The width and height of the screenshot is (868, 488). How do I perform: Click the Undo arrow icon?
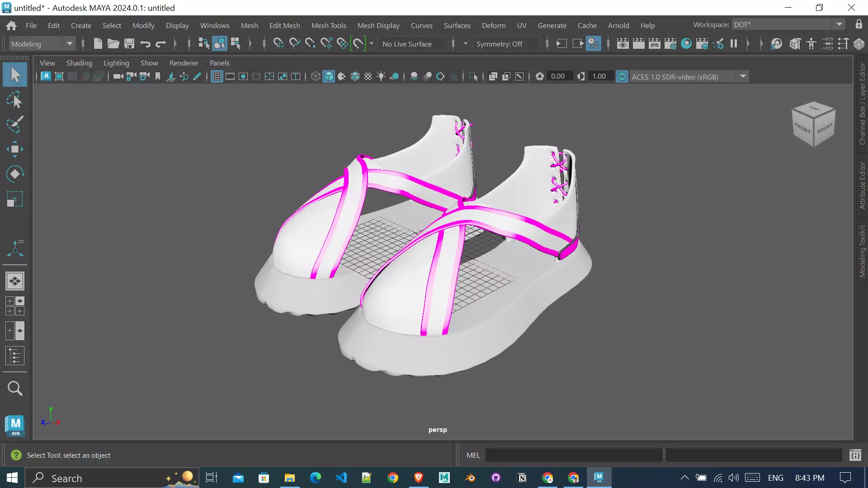coord(145,44)
